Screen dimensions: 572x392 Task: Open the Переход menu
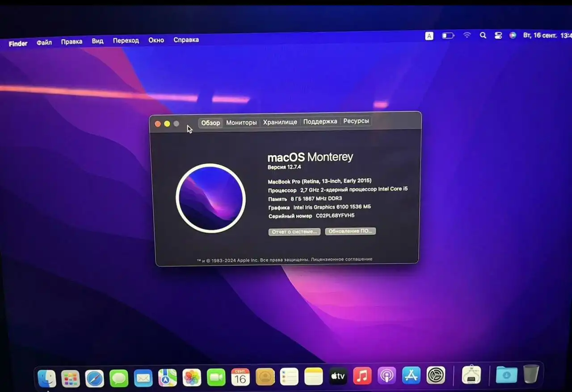point(126,40)
